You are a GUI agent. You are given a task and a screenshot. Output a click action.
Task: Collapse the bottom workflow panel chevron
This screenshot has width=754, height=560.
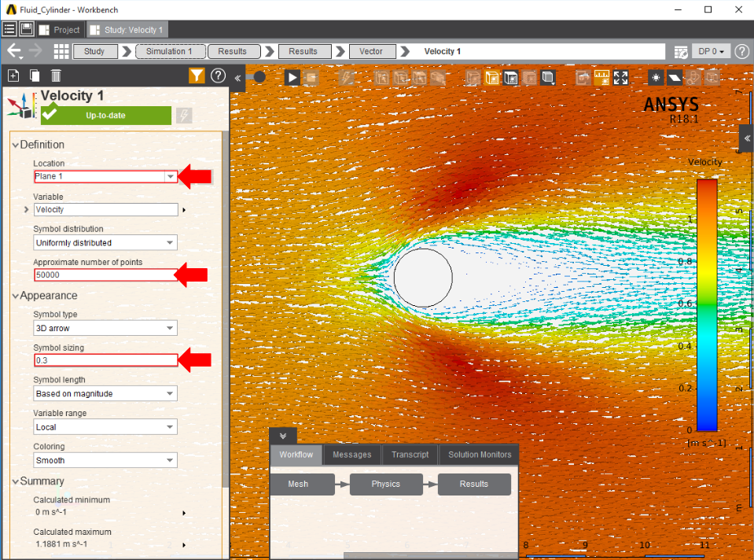(x=283, y=436)
